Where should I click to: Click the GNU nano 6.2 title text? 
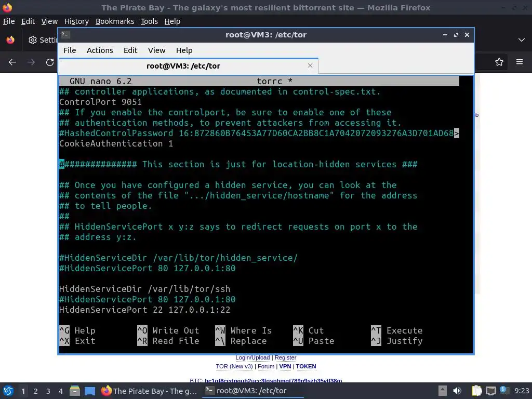(100, 81)
